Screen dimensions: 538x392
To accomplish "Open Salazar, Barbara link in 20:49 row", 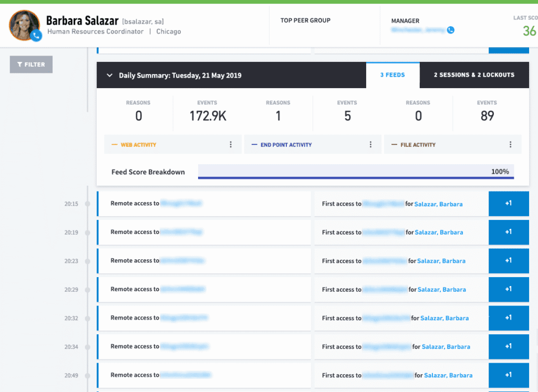I will click(x=449, y=376).
